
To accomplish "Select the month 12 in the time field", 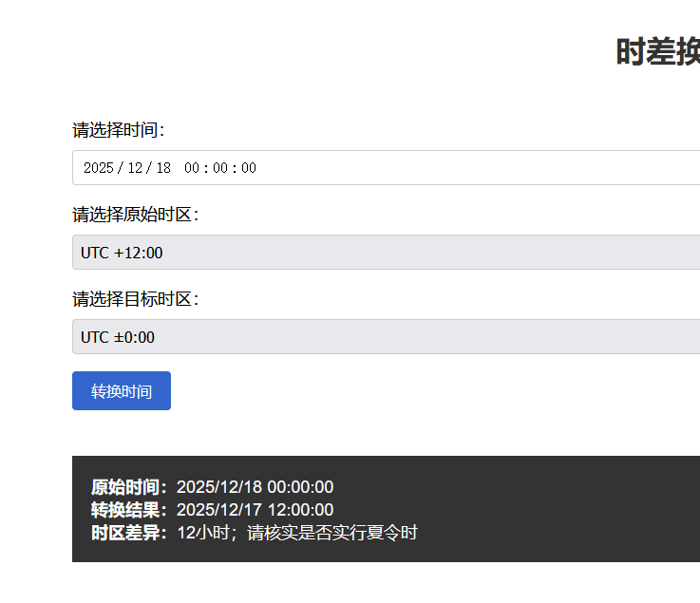I will pyautogui.click(x=135, y=168).
